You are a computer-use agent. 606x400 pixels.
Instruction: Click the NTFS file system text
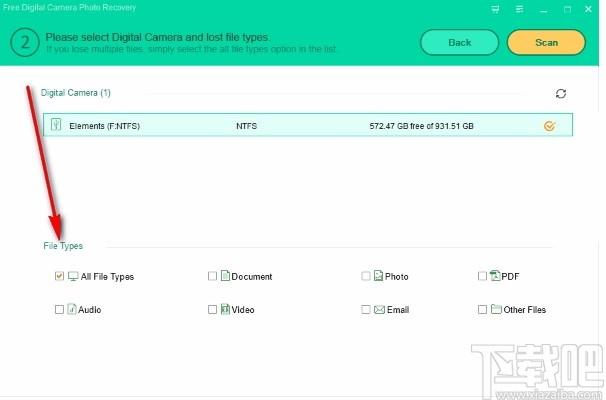pyautogui.click(x=247, y=126)
